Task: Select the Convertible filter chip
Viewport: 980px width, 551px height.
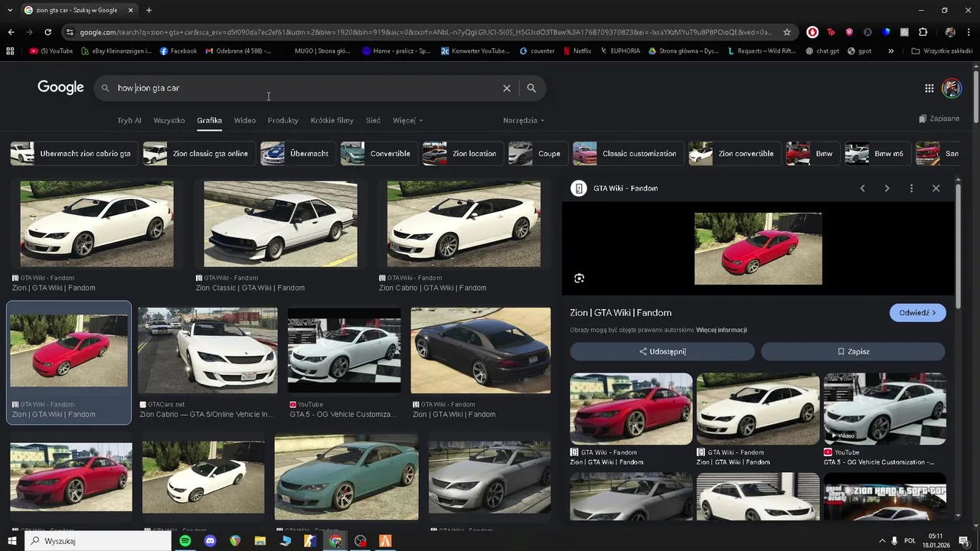Action: click(x=379, y=154)
